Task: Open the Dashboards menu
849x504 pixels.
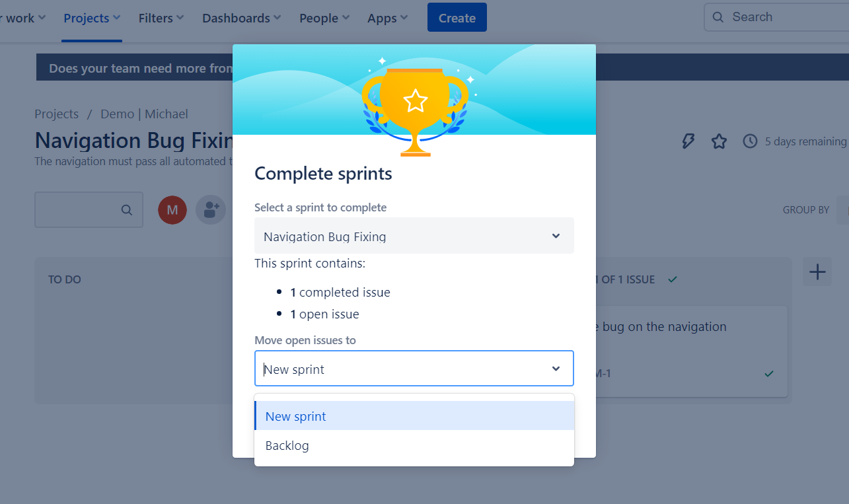Action: coord(241,18)
